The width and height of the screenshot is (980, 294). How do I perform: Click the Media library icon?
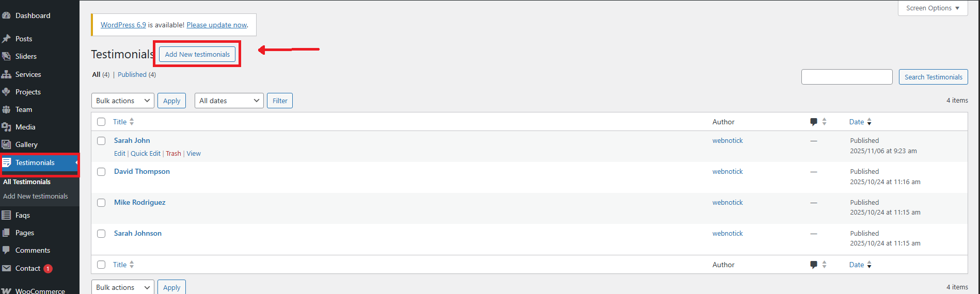[6, 127]
